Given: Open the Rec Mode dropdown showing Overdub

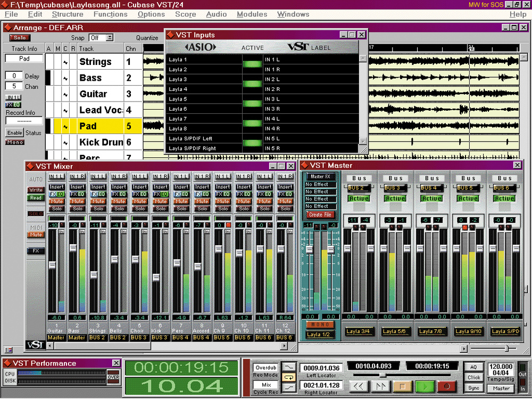Looking at the screenshot, I should coord(264,367).
